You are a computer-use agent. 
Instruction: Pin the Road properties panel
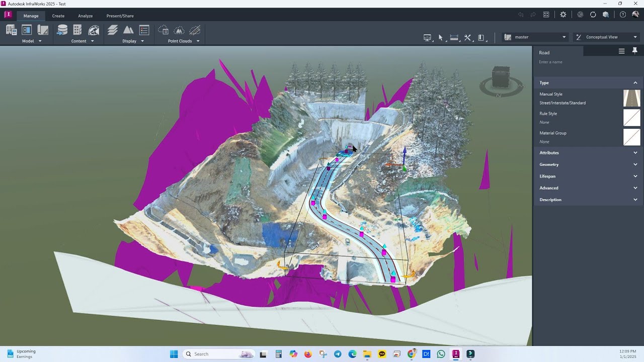[x=635, y=51]
